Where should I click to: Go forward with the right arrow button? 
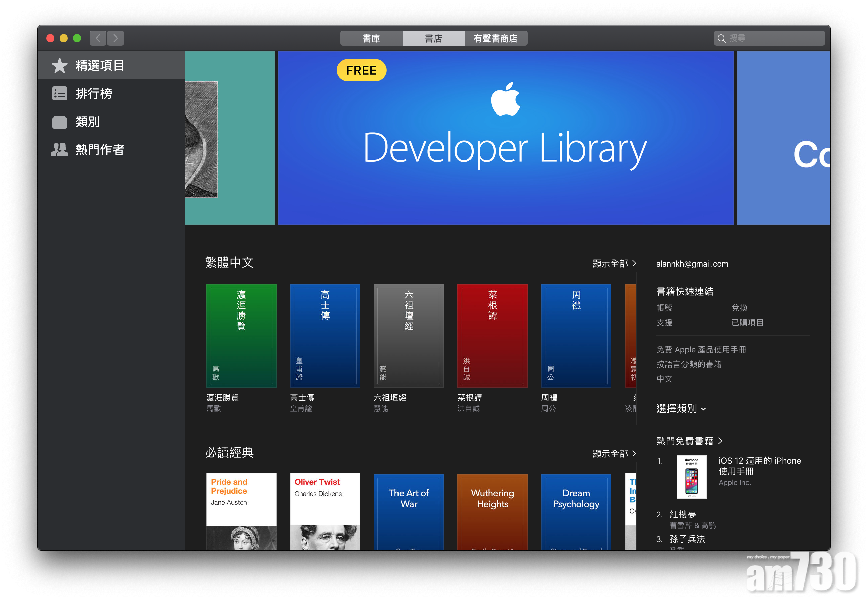coord(116,38)
